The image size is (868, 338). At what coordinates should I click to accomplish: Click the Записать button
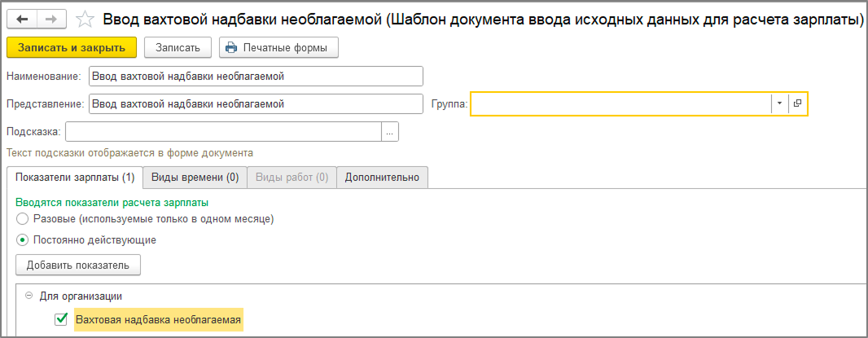click(178, 48)
